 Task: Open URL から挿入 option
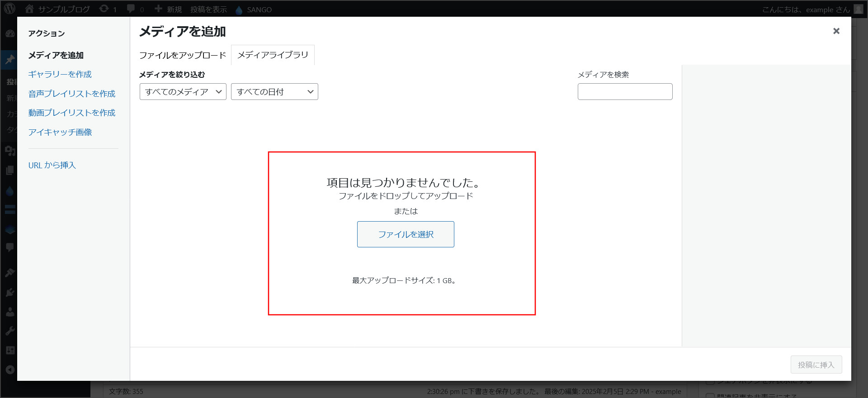pos(52,165)
